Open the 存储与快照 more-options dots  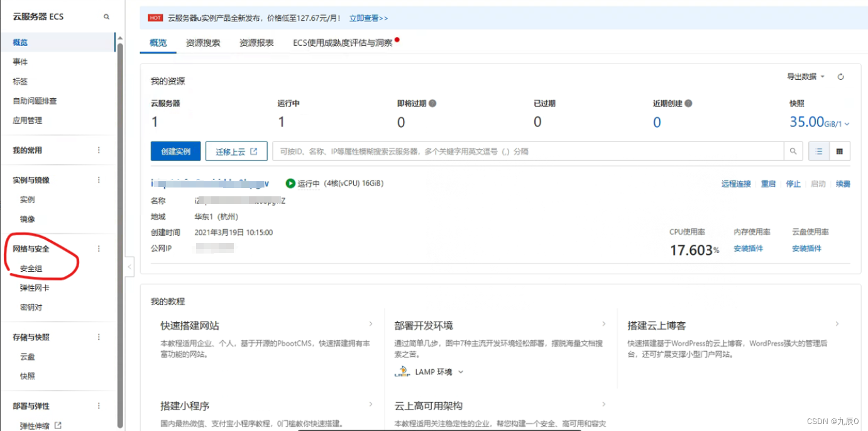pos(99,337)
